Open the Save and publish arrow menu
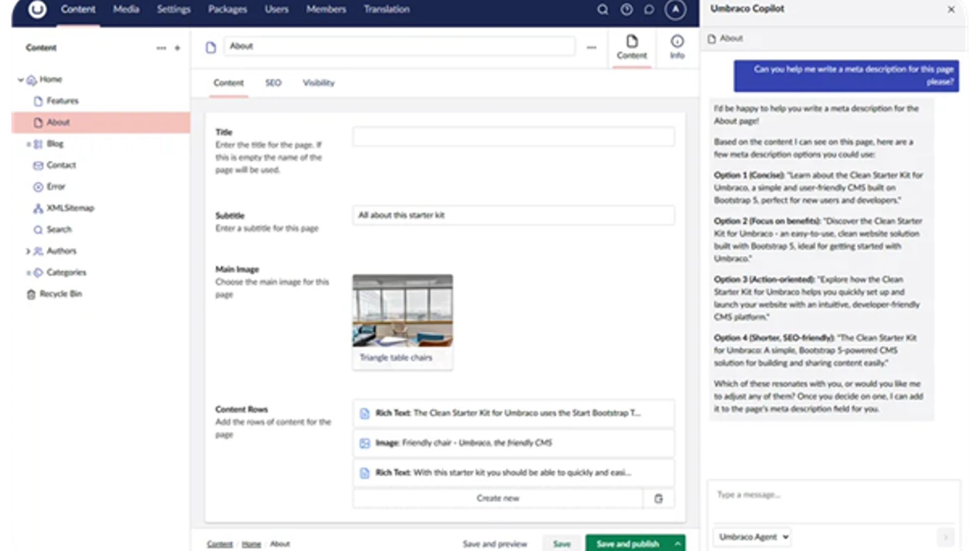Viewport: 980px width, 551px height. coord(677,544)
